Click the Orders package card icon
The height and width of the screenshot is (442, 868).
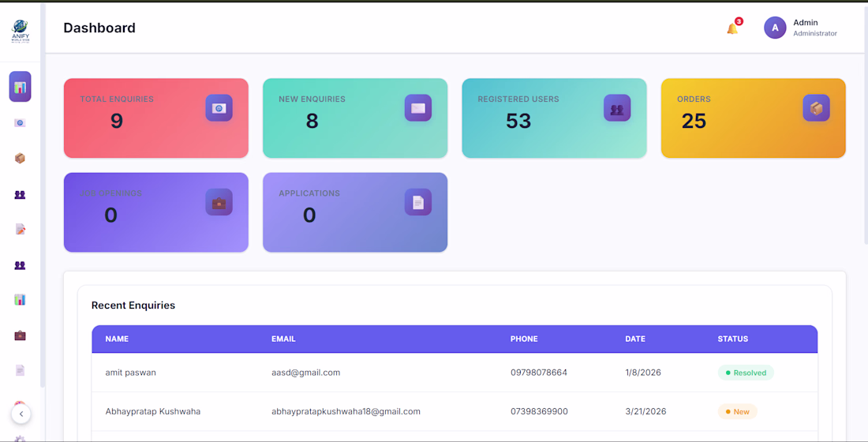(817, 108)
